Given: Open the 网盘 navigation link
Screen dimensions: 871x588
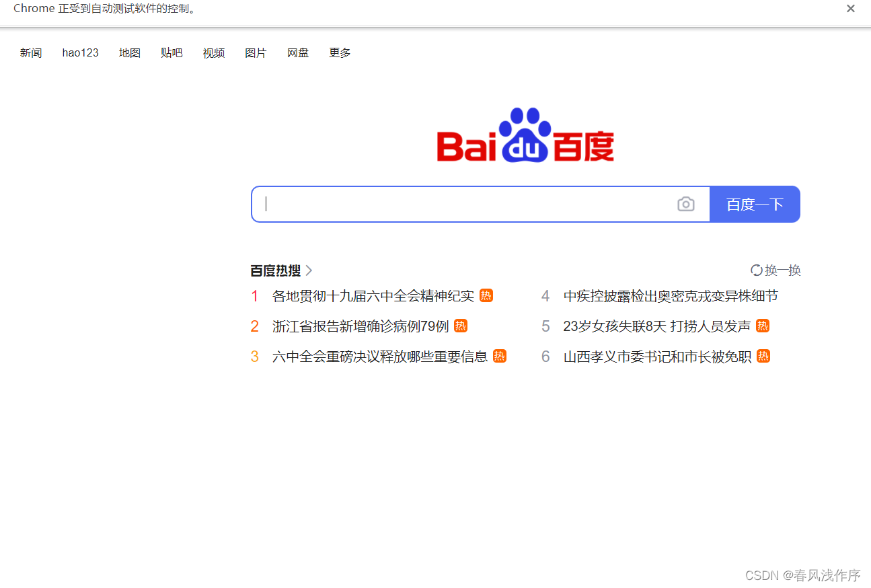Looking at the screenshot, I should [298, 53].
